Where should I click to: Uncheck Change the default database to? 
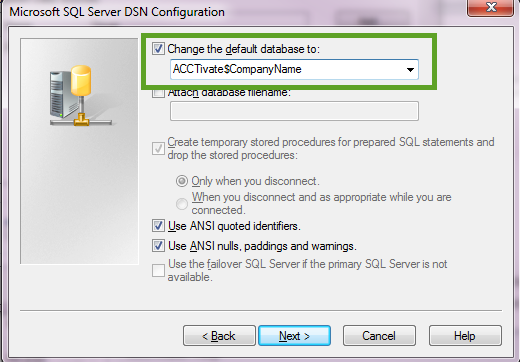pyautogui.click(x=158, y=49)
